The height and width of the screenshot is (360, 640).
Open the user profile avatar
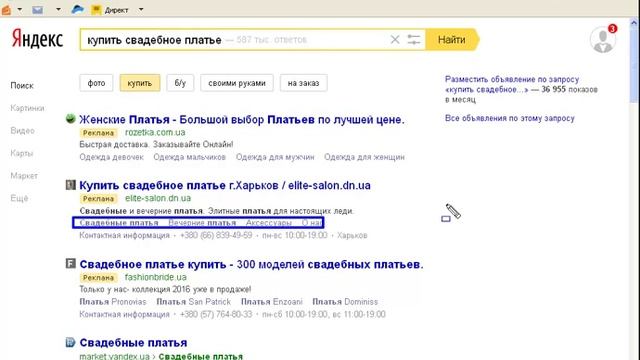(602, 40)
